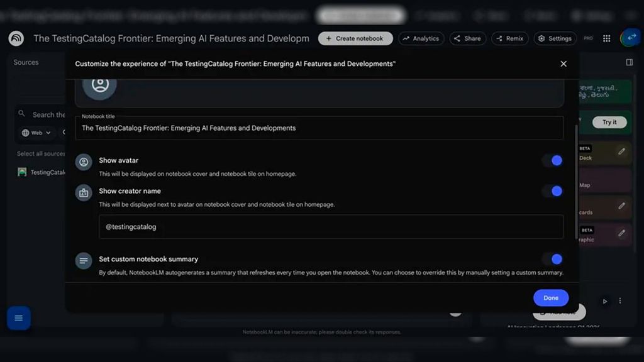The image size is (644, 362).
Task: Click the Show avatar person icon
Action: (x=84, y=162)
